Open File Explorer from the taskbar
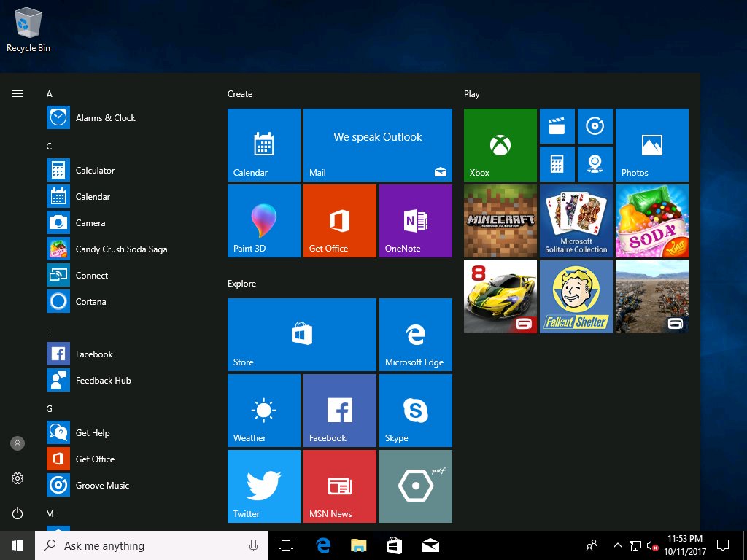Screen dimensions: 747x560 tap(359, 545)
